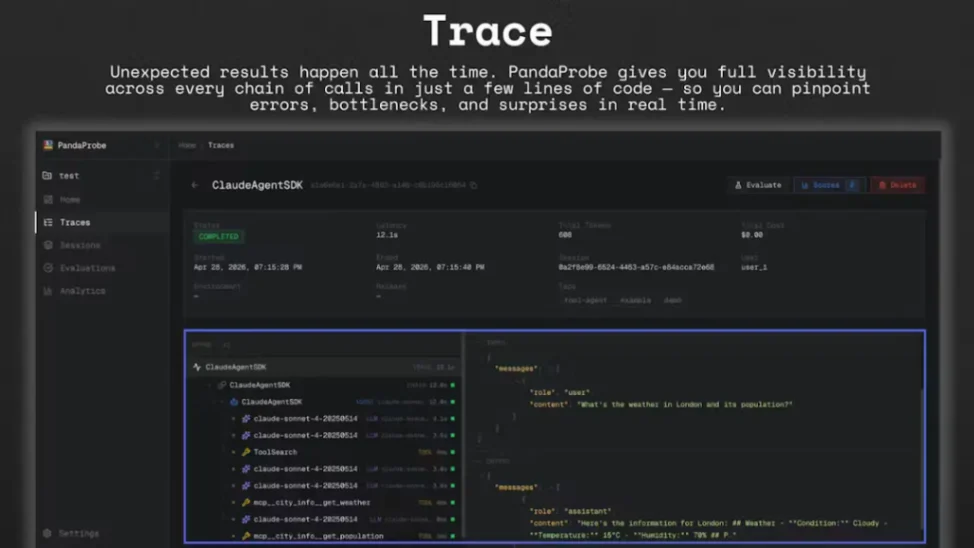Image resolution: width=974 pixels, height=548 pixels.
Task: Select the root ClaudeAgentSDK trace row
Action: coord(324,367)
